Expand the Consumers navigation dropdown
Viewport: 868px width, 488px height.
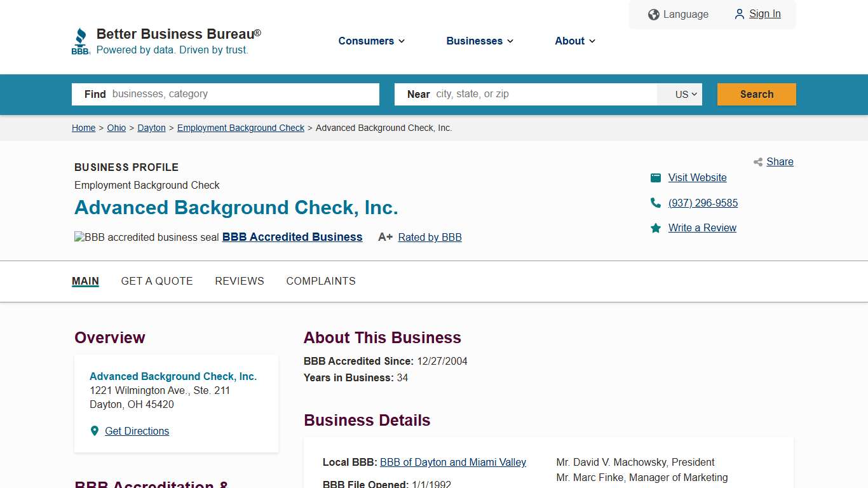point(371,41)
